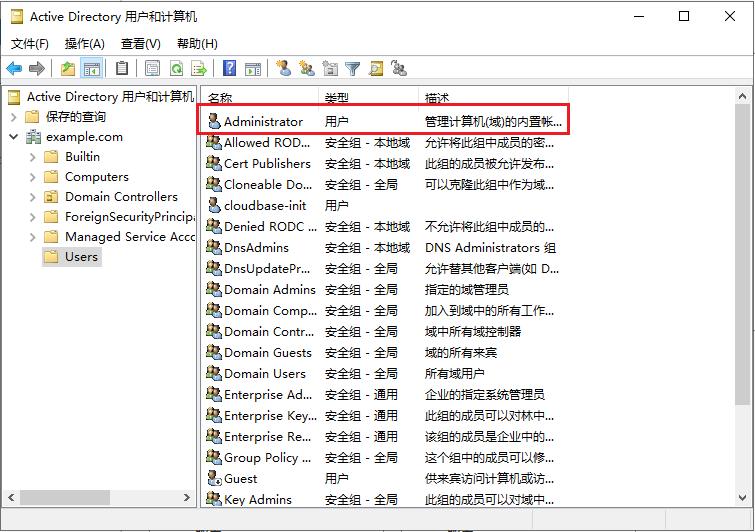Click the green Refresh toolbar icon
Viewport: 755px width, 532px height.
pos(176,68)
